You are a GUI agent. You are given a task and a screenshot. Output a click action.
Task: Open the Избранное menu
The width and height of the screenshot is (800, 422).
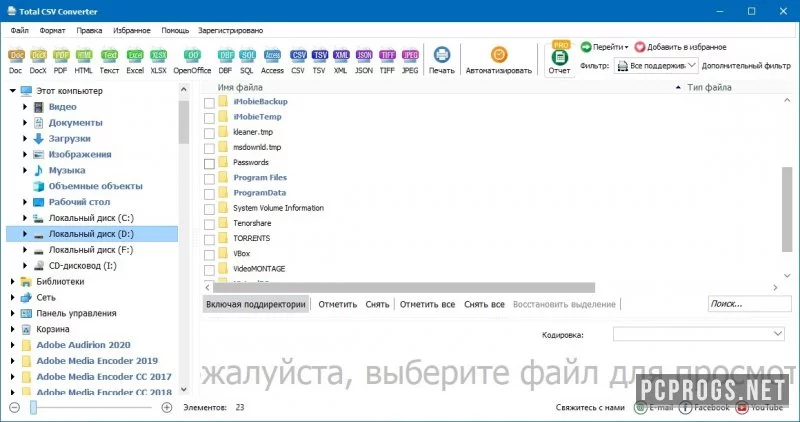pos(132,31)
